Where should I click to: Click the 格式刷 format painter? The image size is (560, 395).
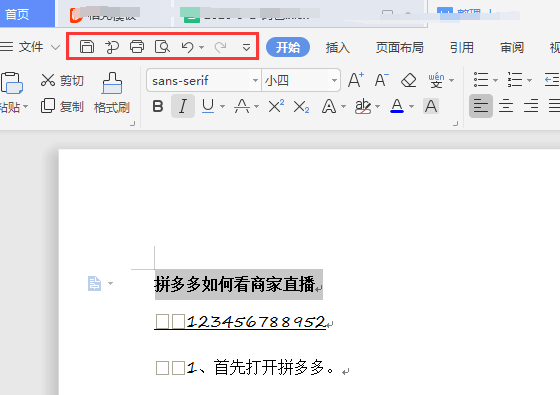pos(112,93)
